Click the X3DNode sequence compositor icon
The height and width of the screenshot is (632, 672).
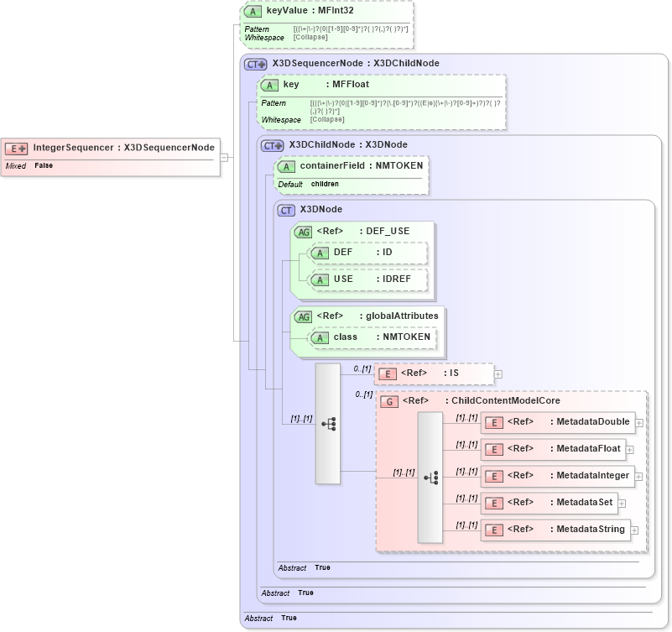pyautogui.click(x=328, y=424)
